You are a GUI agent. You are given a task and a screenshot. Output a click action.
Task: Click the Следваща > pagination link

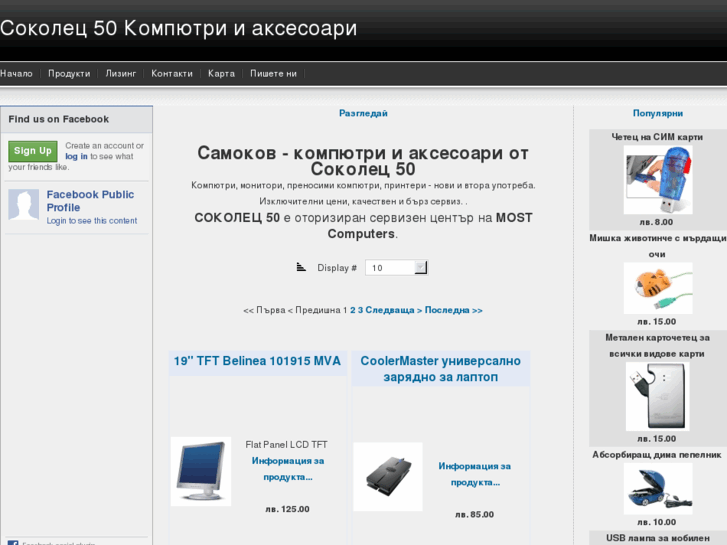click(x=394, y=310)
